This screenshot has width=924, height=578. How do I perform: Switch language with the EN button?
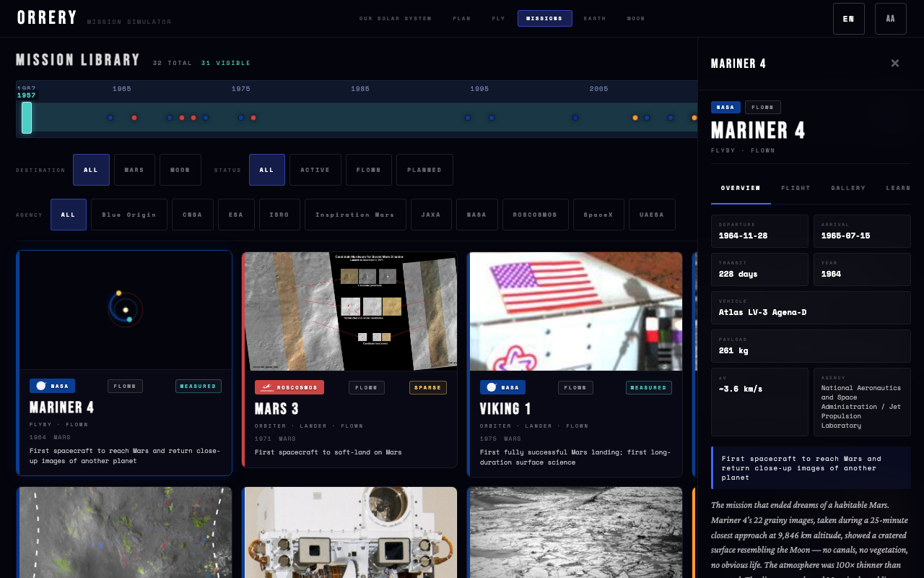click(x=848, y=19)
